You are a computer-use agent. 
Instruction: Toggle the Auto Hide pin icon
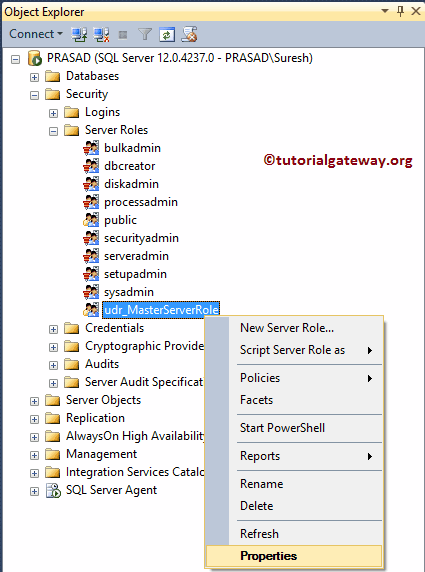tap(400, 11)
